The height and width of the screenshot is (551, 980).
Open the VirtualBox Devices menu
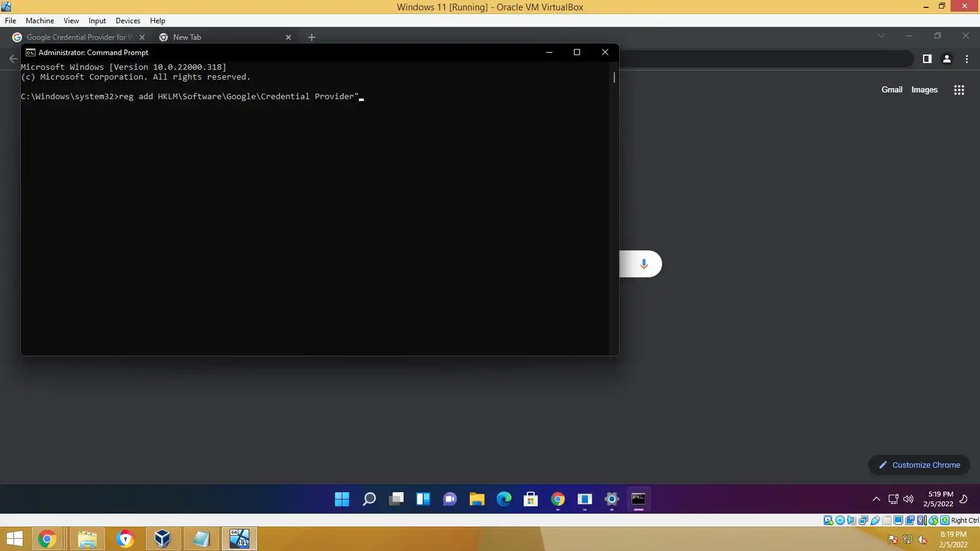click(128, 20)
